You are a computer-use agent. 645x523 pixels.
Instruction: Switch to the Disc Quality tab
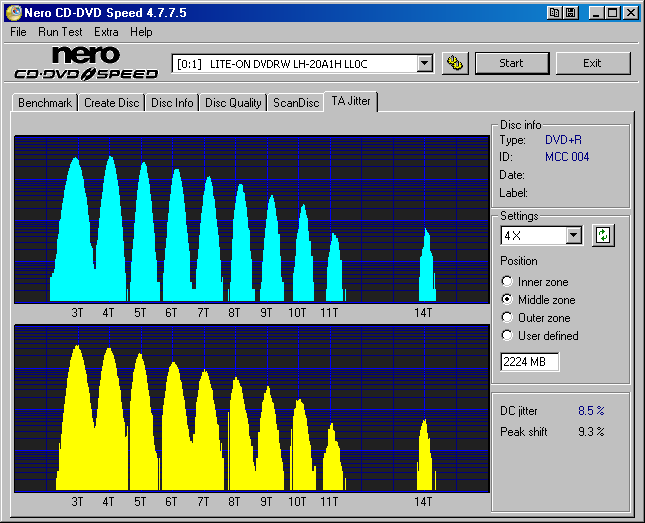pyautogui.click(x=233, y=103)
